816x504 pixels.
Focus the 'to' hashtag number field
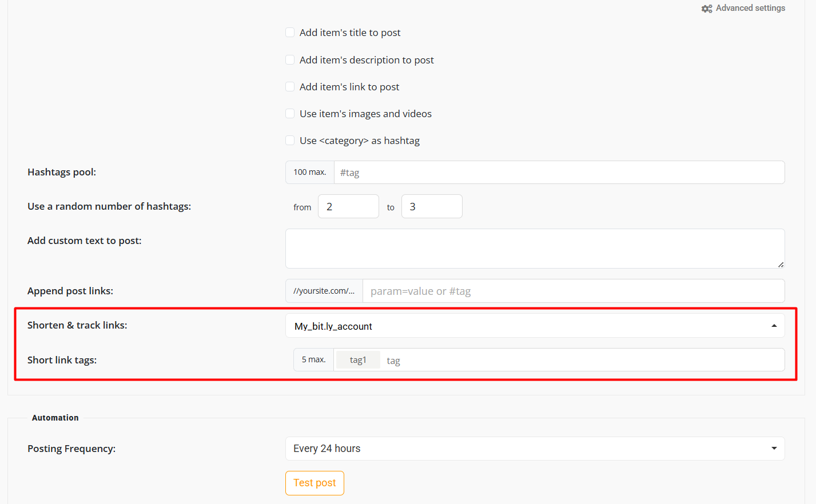pos(431,207)
